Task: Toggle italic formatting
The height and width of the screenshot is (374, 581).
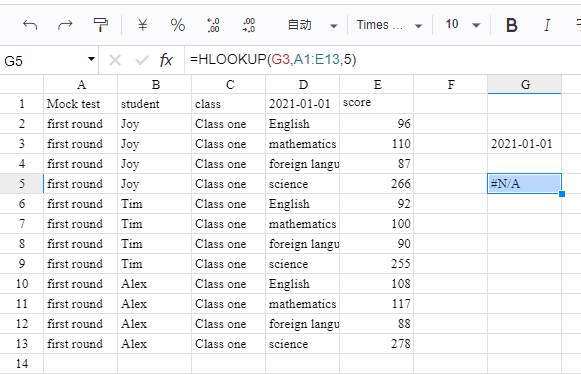Action: coord(547,25)
